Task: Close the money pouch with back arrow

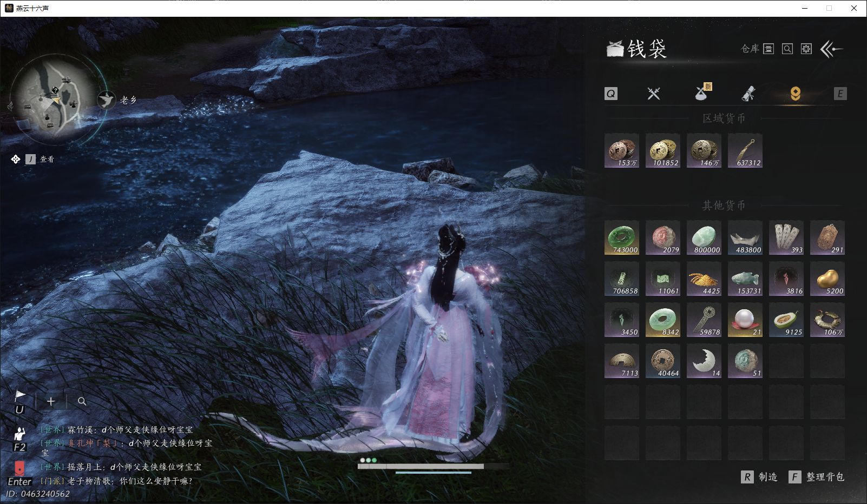Action: pyautogui.click(x=831, y=49)
